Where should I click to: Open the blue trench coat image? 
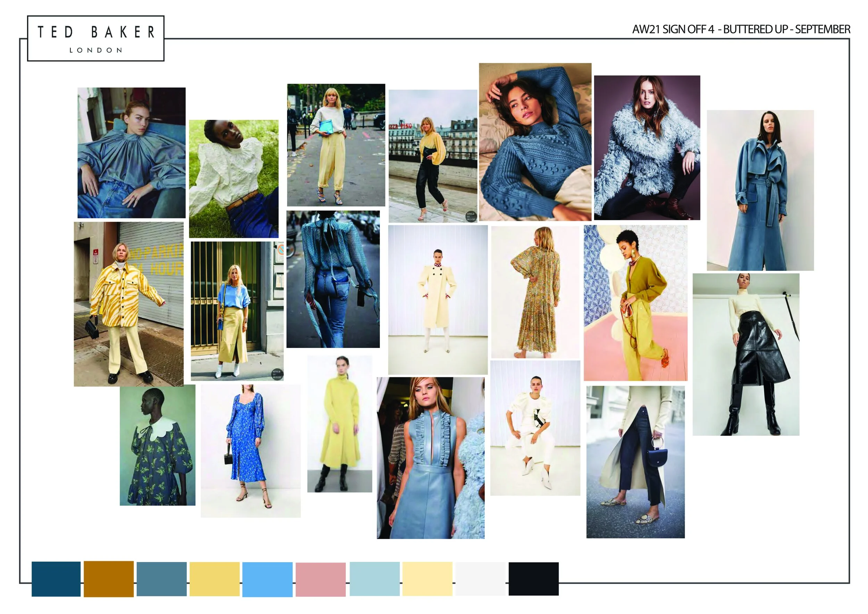click(760, 190)
